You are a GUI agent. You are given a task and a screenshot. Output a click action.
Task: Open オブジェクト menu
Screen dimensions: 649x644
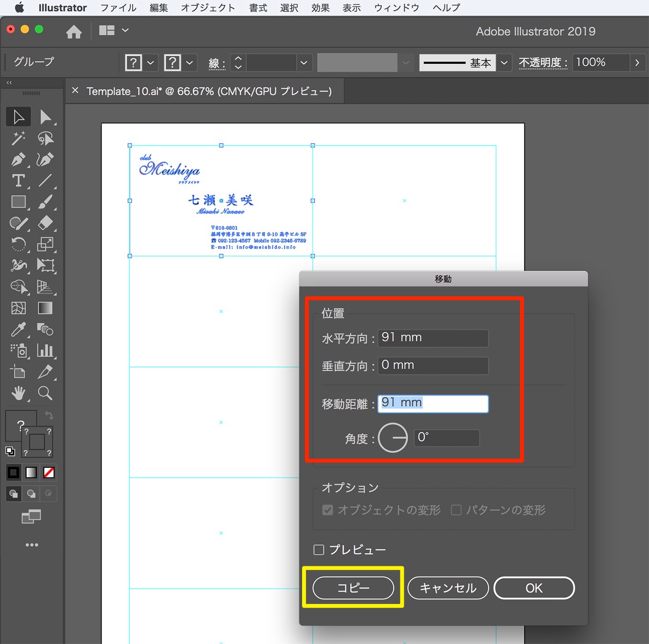click(x=208, y=8)
